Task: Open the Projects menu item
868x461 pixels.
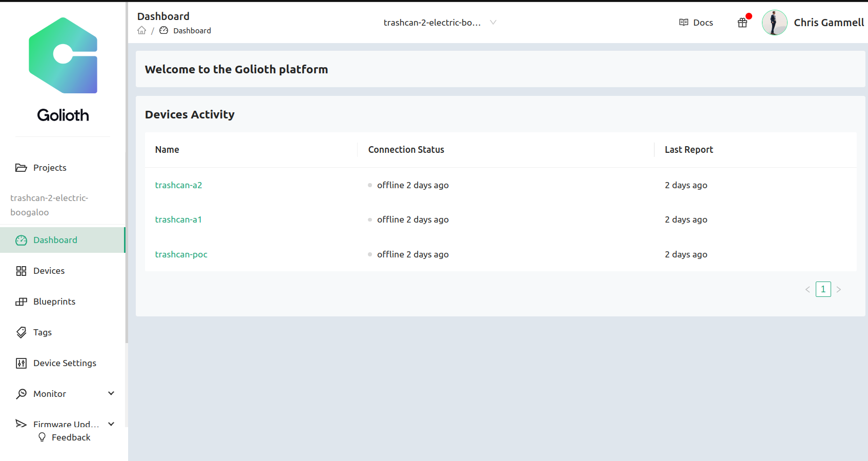Action: (63, 168)
